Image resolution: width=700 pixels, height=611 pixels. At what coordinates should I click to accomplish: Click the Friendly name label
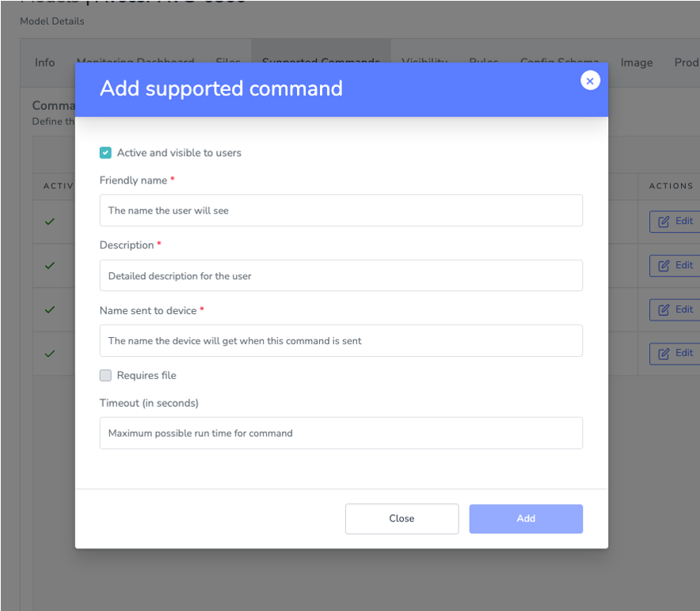pos(133,180)
